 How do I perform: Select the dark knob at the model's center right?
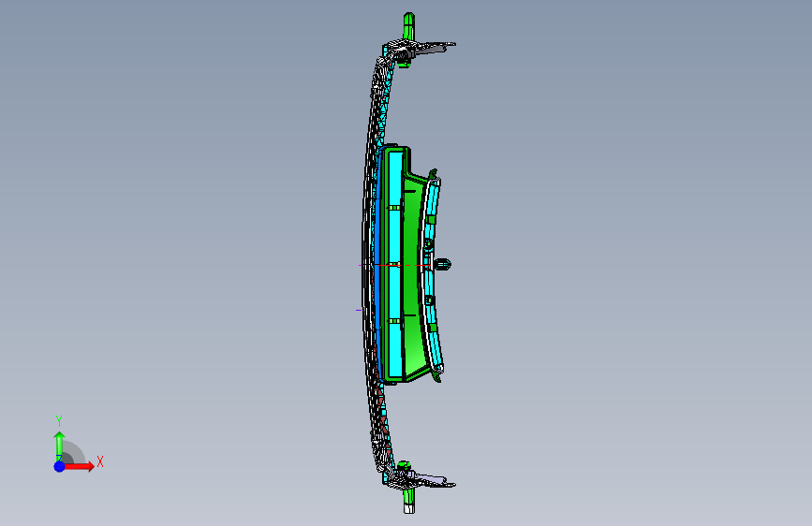coord(442,265)
